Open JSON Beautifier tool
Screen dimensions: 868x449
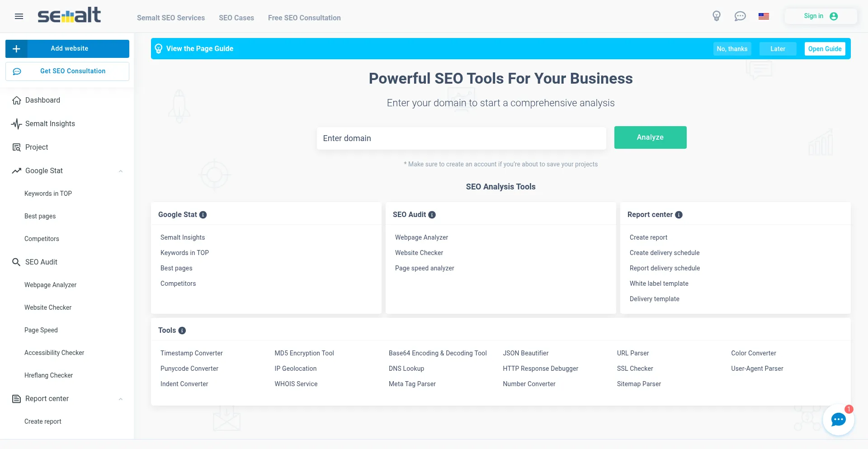(x=526, y=353)
